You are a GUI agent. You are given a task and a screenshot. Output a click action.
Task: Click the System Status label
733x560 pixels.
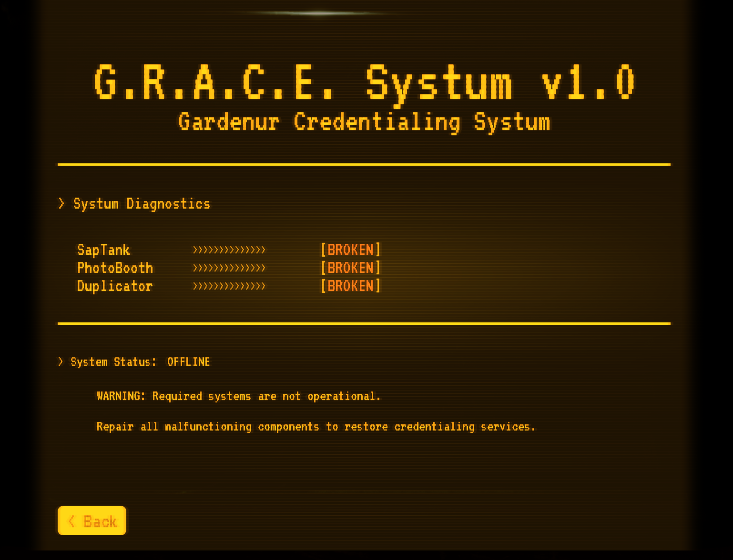[x=113, y=362]
